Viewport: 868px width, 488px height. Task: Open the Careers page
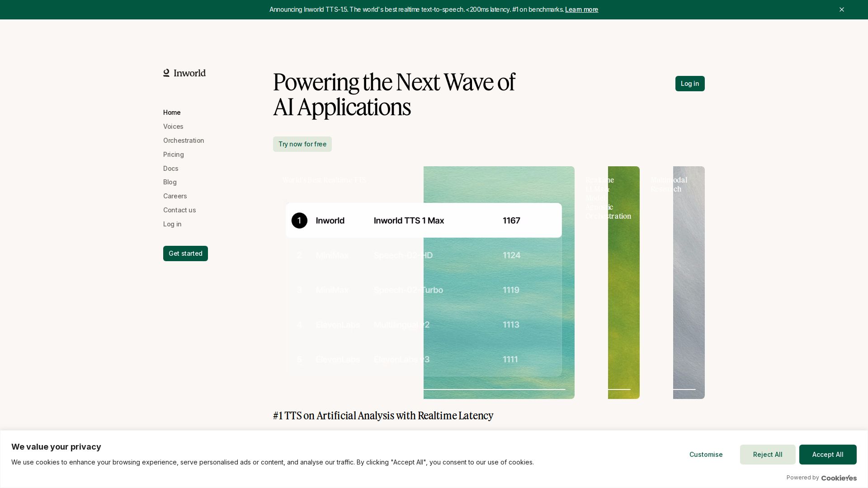click(175, 196)
